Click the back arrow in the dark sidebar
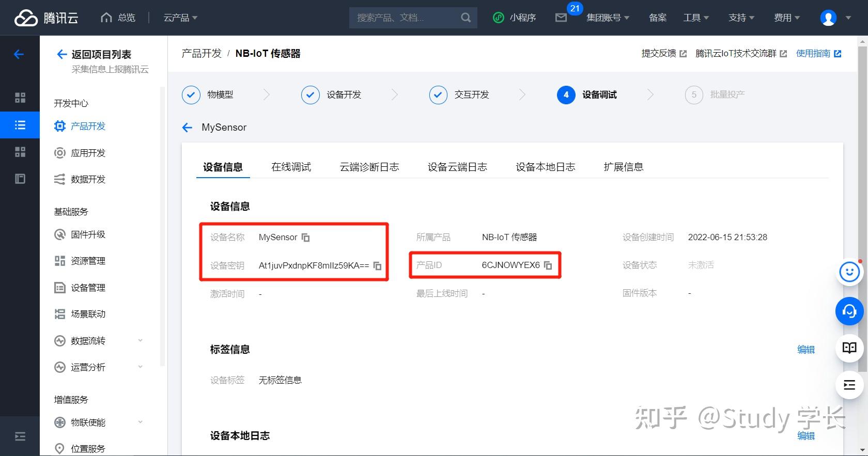 coord(19,54)
